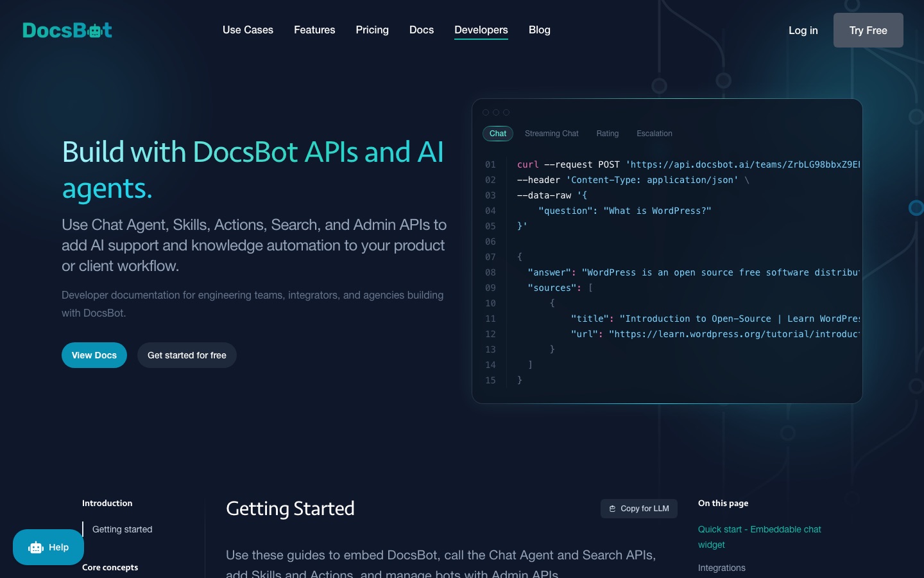The height and width of the screenshot is (578, 924).
Task: Open Getting started in sidebar
Action: tap(123, 529)
